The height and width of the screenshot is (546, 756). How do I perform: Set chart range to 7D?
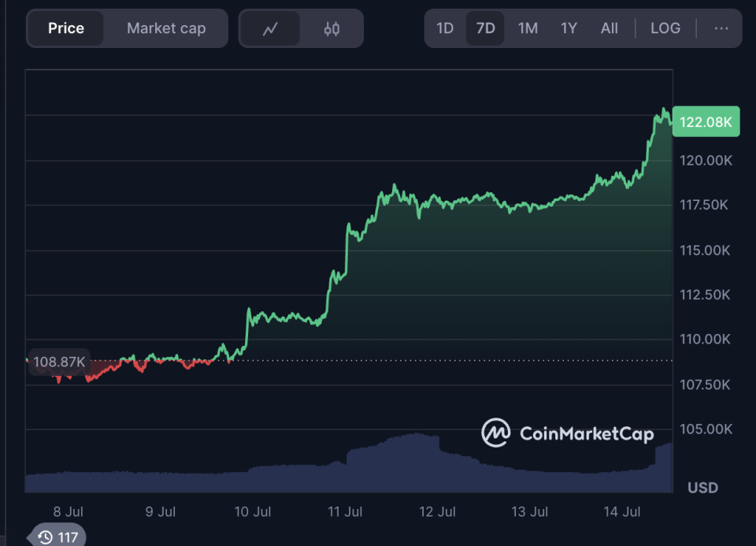coord(486,28)
